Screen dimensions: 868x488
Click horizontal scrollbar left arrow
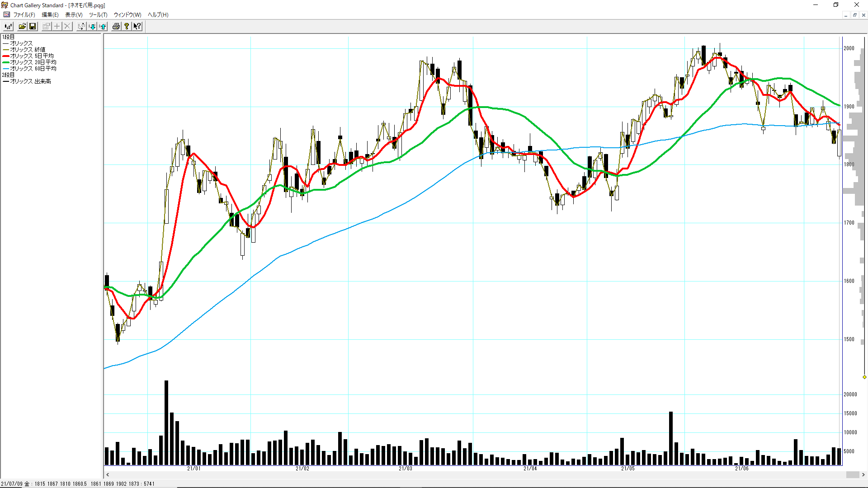point(108,474)
